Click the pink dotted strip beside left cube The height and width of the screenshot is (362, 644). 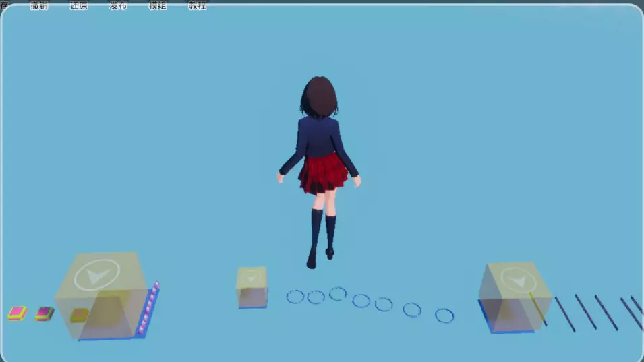[x=148, y=309]
